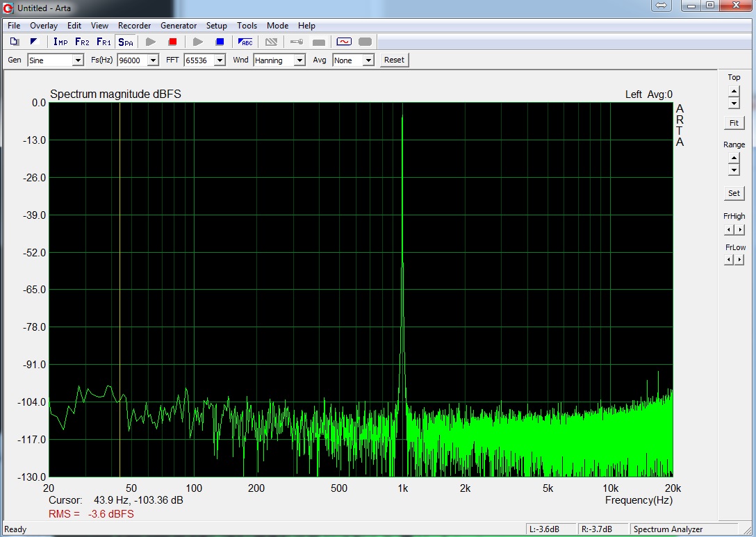The width and height of the screenshot is (756, 537).
Task: Open the Gen signal type dropdown
Action: pyautogui.click(x=78, y=60)
